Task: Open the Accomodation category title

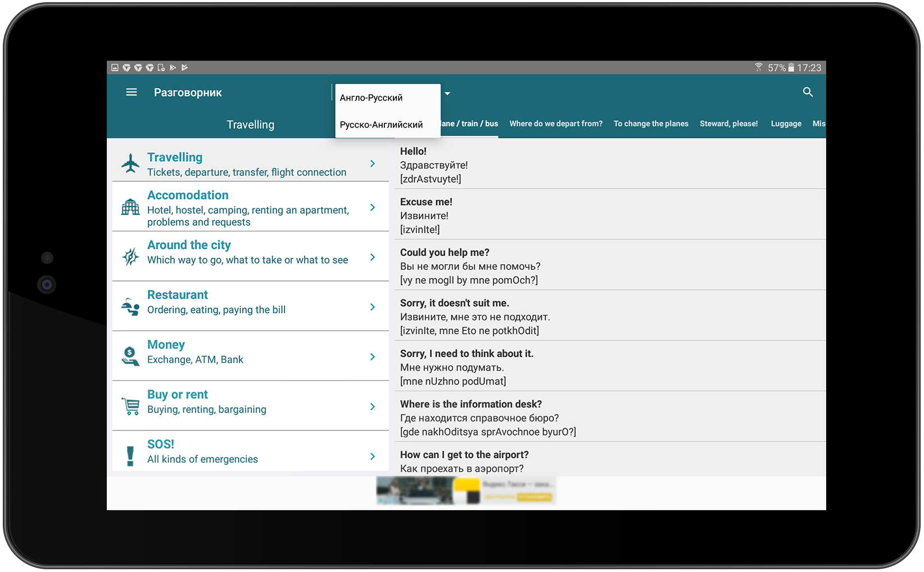Action: 188,195
